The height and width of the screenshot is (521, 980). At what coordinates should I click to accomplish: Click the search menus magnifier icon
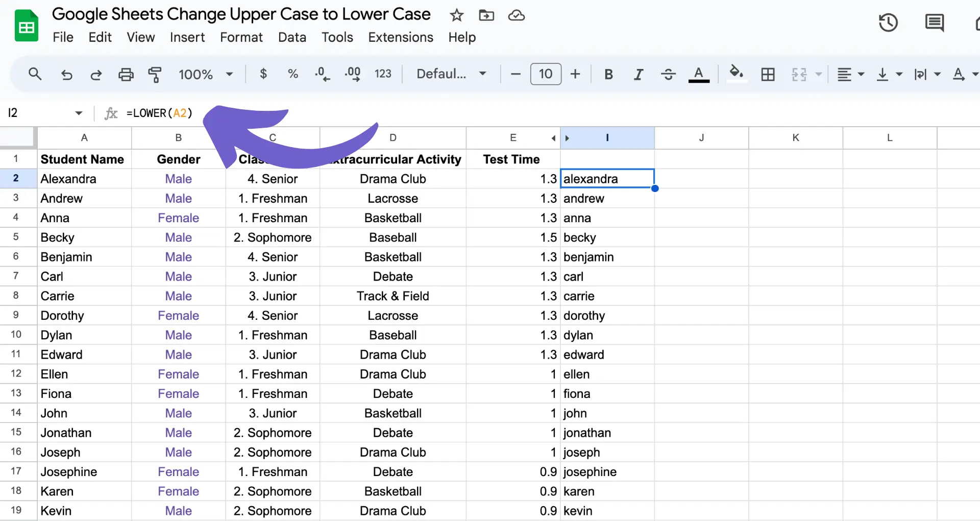35,74
